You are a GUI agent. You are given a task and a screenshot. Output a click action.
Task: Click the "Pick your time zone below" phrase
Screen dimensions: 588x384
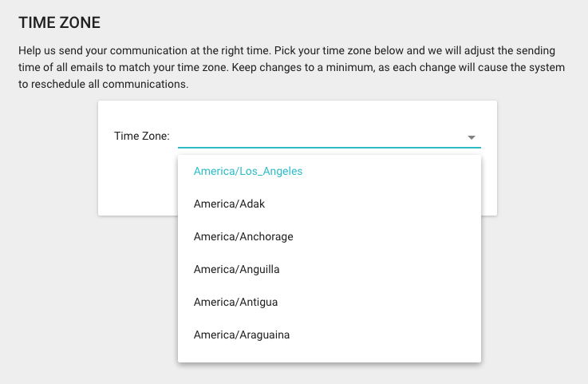(x=340, y=50)
